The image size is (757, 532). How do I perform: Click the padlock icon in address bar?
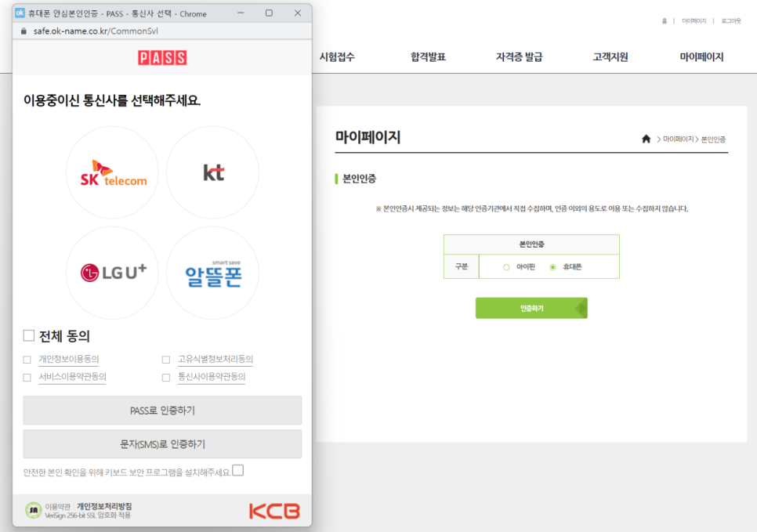point(24,31)
